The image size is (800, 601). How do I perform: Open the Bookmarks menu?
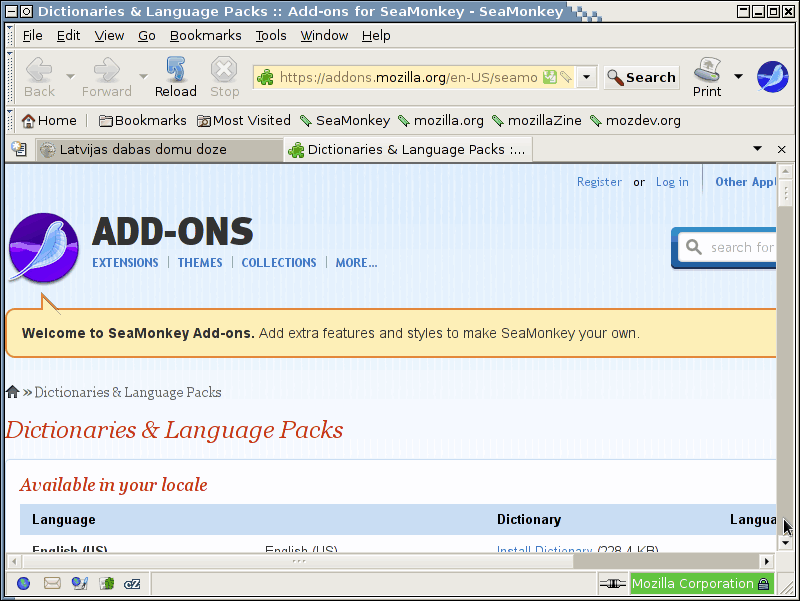click(x=206, y=36)
